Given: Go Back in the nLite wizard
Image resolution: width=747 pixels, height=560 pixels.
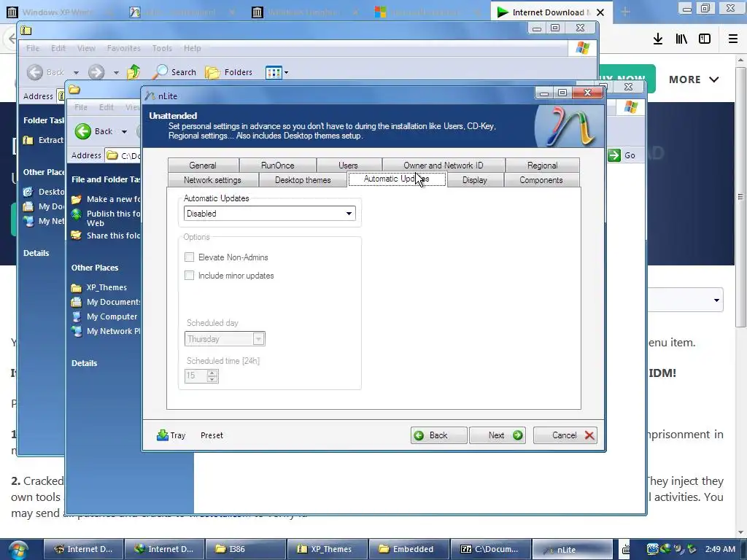Looking at the screenshot, I should coord(438,435).
